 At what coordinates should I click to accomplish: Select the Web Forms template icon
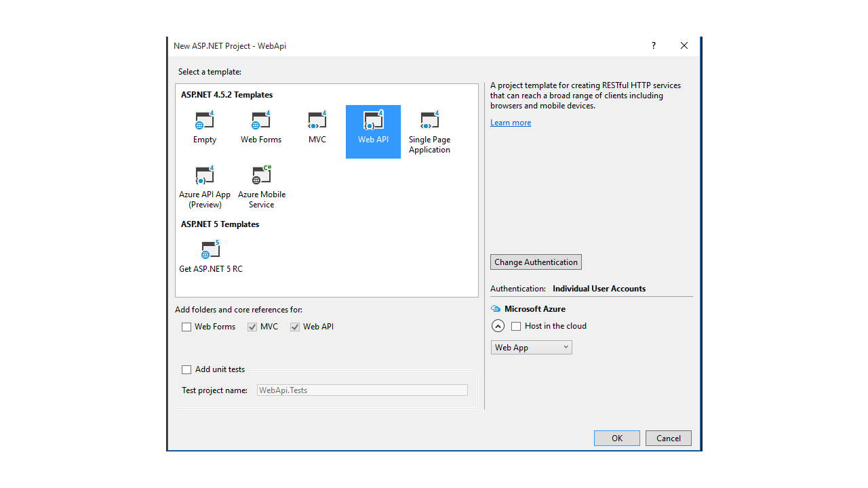(x=260, y=121)
